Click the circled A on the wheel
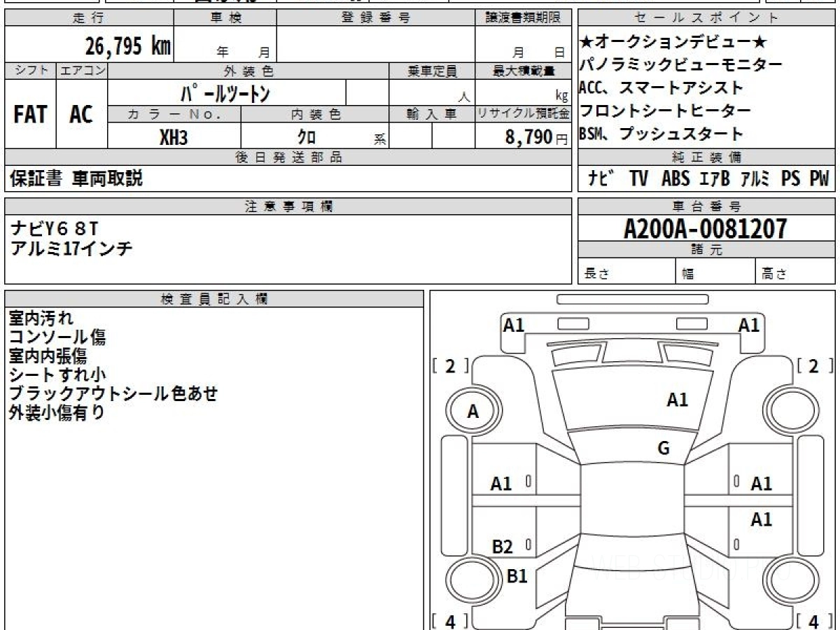This screenshot has width=840, height=630. pyautogui.click(x=473, y=412)
